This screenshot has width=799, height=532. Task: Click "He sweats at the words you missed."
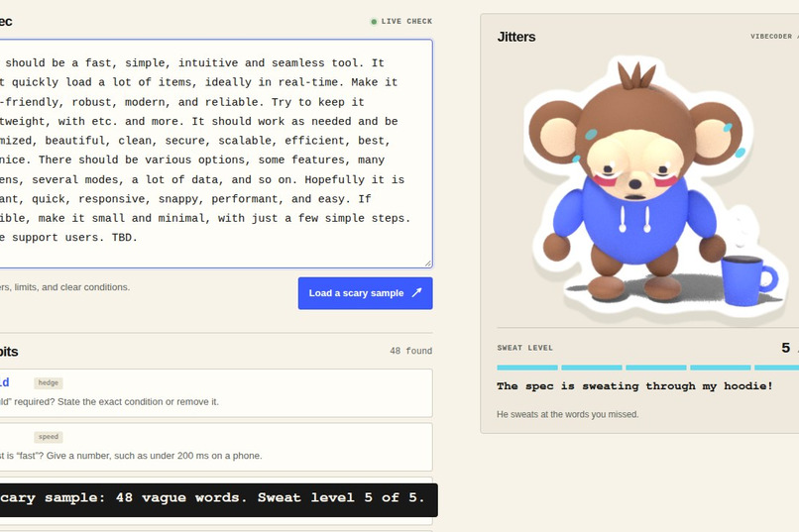tap(568, 414)
